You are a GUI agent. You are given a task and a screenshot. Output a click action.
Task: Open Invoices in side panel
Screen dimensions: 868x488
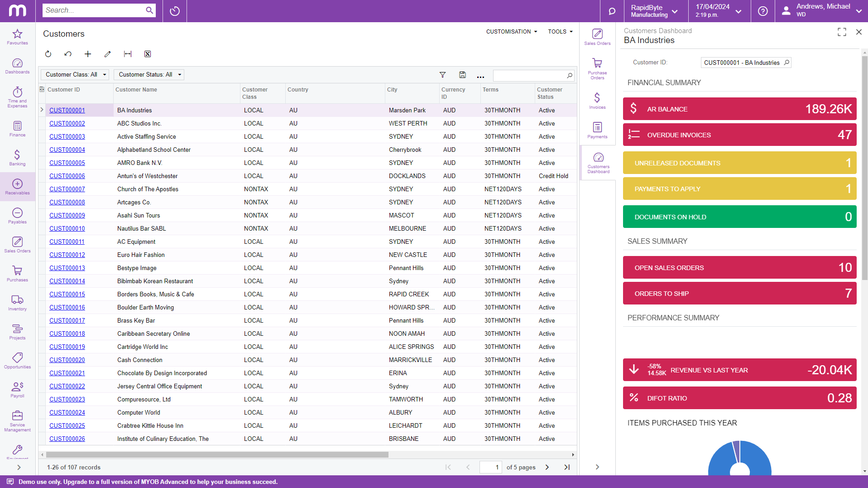(x=597, y=101)
